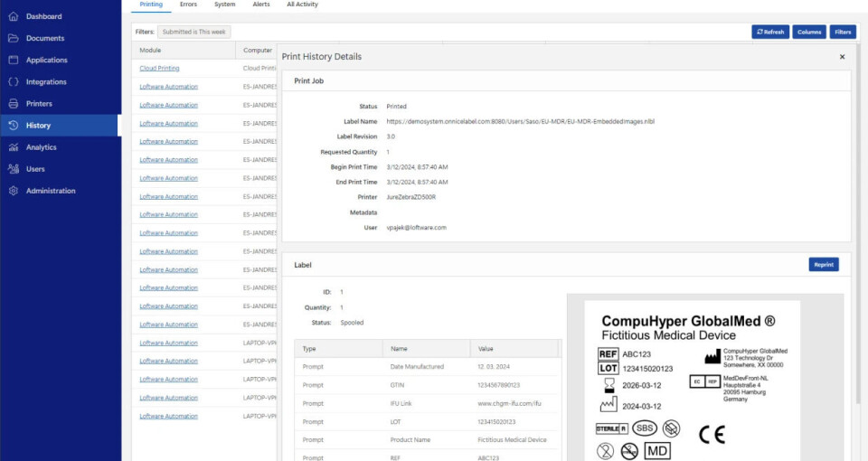
Task: Click the History clock icon
Action: click(13, 126)
